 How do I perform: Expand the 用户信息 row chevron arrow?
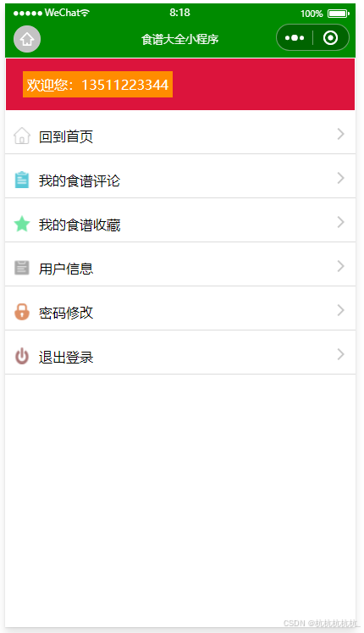click(341, 266)
